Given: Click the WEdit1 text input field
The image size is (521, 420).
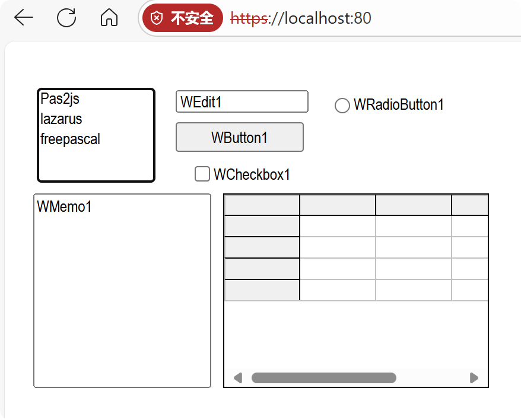Looking at the screenshot, I should coord(242,101).
